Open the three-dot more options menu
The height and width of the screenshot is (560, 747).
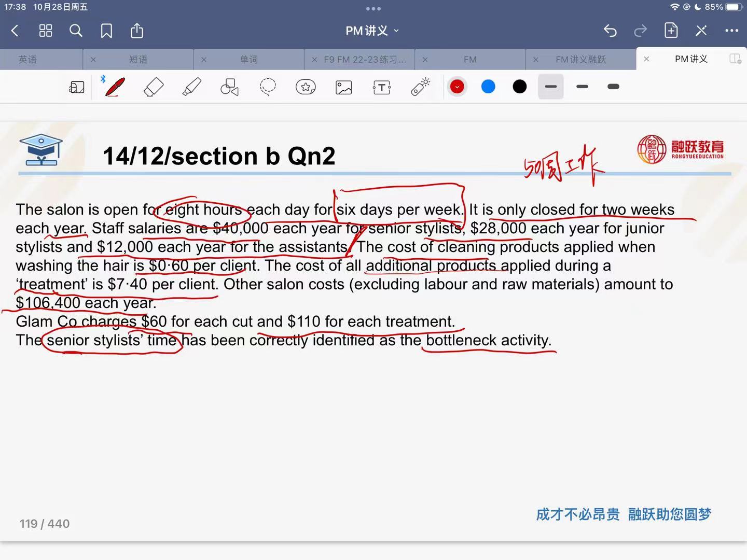pos(731,31)
